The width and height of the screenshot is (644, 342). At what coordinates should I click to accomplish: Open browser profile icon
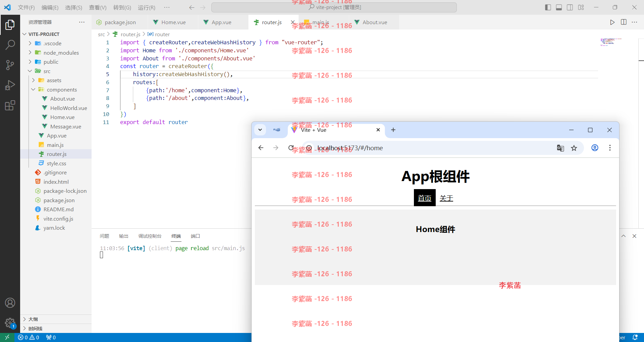(595, 148)
